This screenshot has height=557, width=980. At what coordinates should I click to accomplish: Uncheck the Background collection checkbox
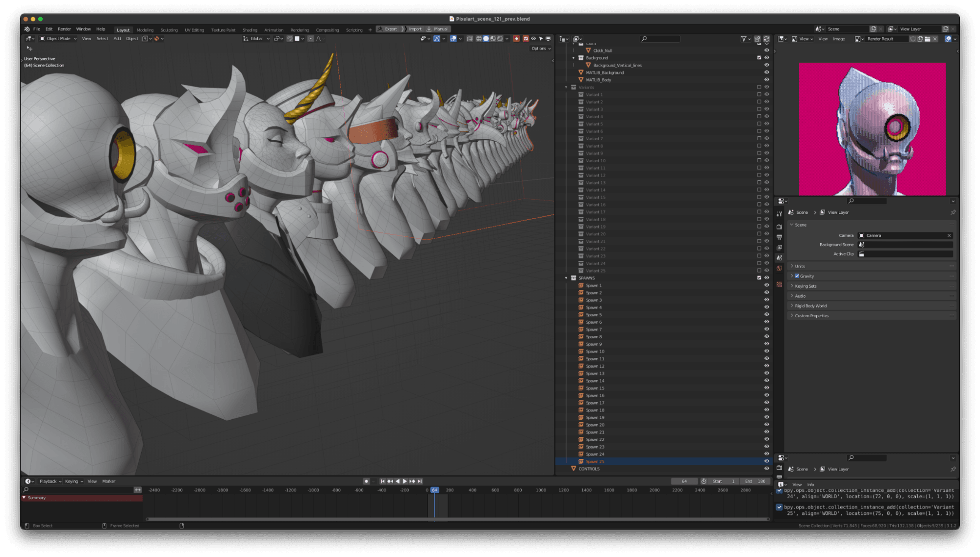759,58
